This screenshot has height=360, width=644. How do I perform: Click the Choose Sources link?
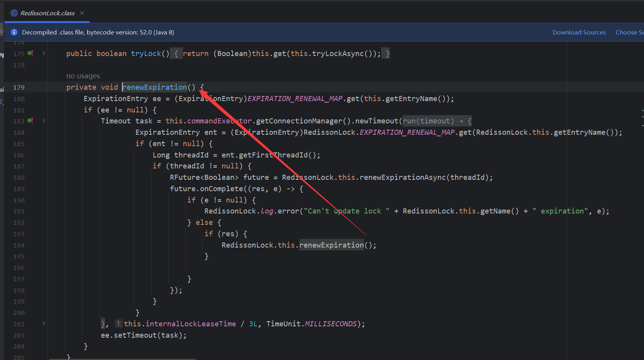point(629,32)
